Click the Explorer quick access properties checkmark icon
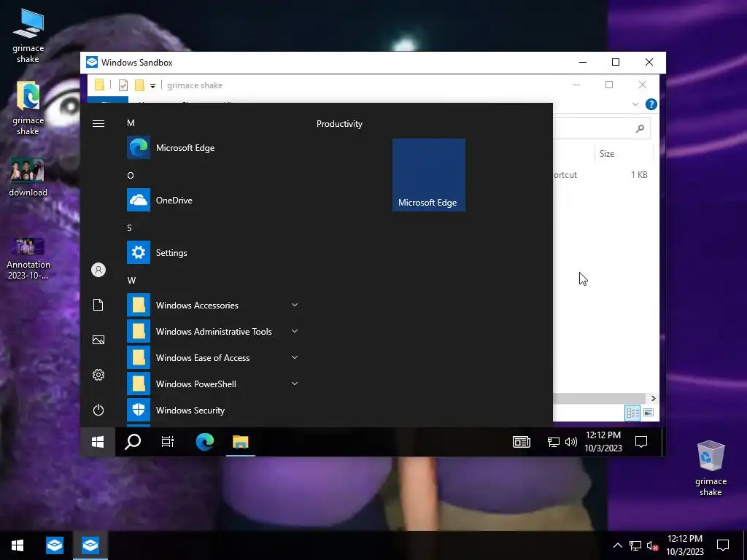The width and height of the screenshot is (747, 560). 123,85
